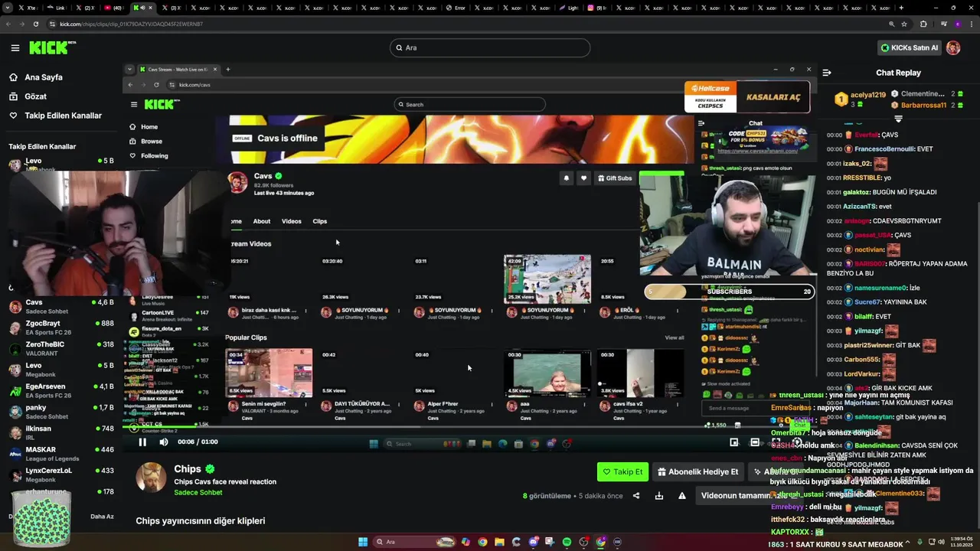This screenshot has height=551, width=980.
Task: Open the ZgocBrayt channel in sidebar
Action: point(61,328)
